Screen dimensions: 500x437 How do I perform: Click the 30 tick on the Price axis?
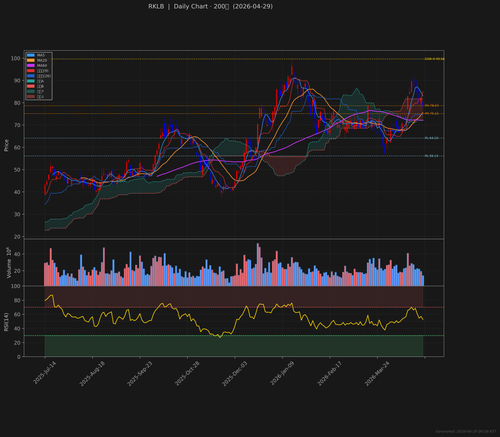pos(17,215)
